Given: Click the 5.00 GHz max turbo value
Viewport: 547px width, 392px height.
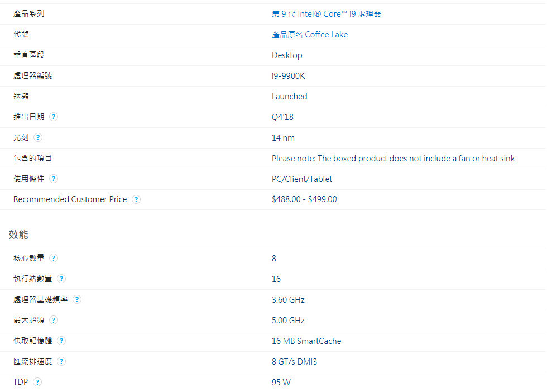Looking at the screenshot, I should pyautogui.click(x=288, y=321).
